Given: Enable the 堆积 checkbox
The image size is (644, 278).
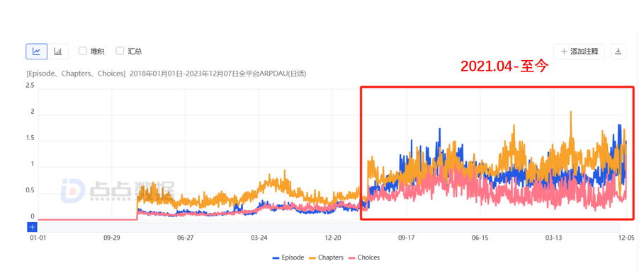Looking at the screenshot, I should (x=83, y=51).
